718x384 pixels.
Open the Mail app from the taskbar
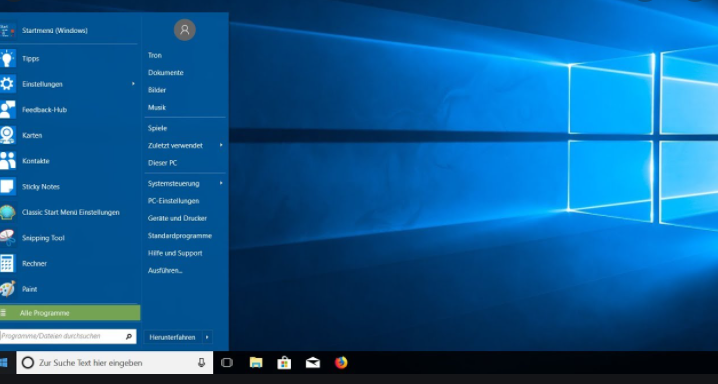click(x=313, y=363)
